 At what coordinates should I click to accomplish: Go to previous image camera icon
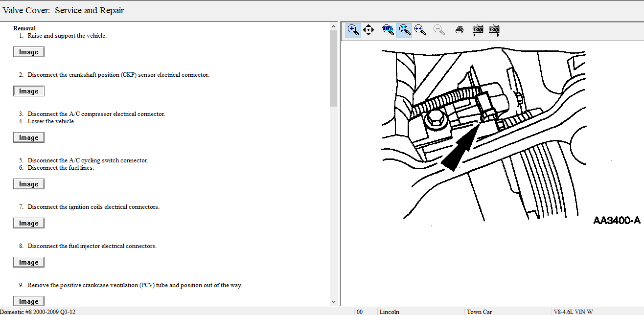tap(478, 30)
